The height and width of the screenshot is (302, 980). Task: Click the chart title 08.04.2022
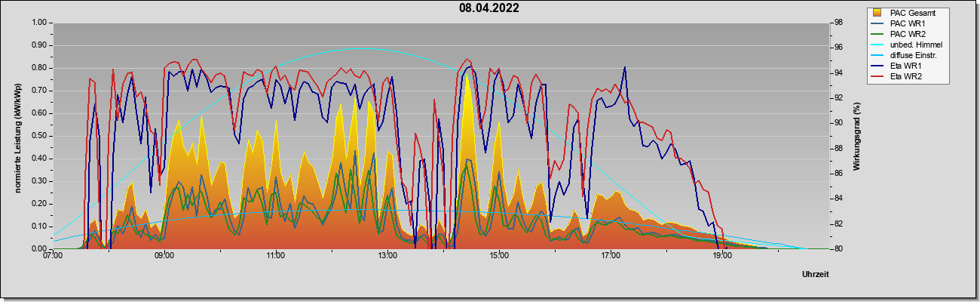click(489, 8)
